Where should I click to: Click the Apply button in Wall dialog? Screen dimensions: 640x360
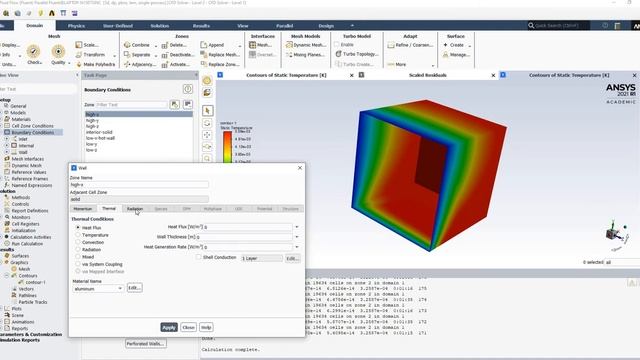pos(169,327)
